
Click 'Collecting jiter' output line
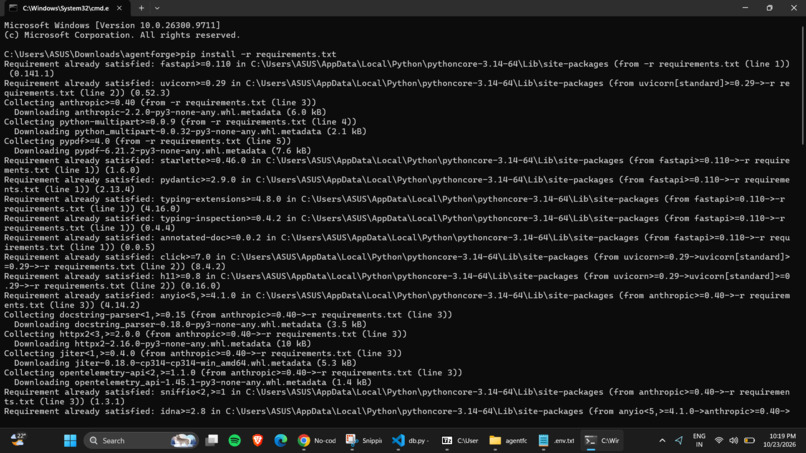(x=203, y=353)
